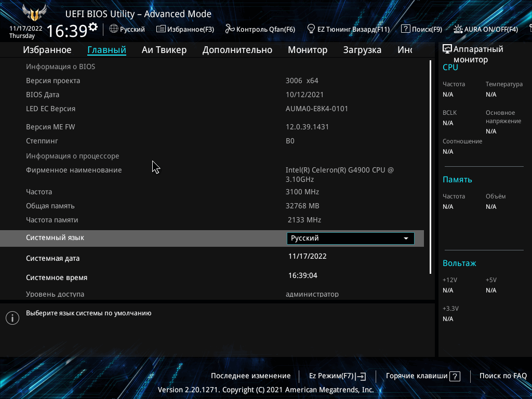Click the dropdown arrow for Русский
This screenshot has width=532, height=399.
[406, 238]
